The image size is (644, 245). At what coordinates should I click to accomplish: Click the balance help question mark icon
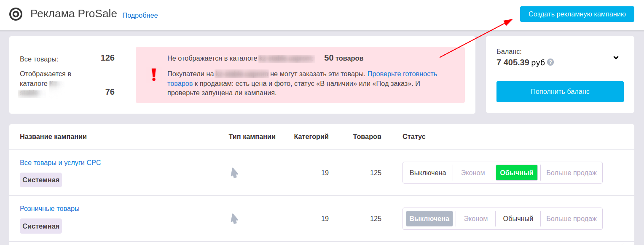pyautogui.click(x=550, y=62)
